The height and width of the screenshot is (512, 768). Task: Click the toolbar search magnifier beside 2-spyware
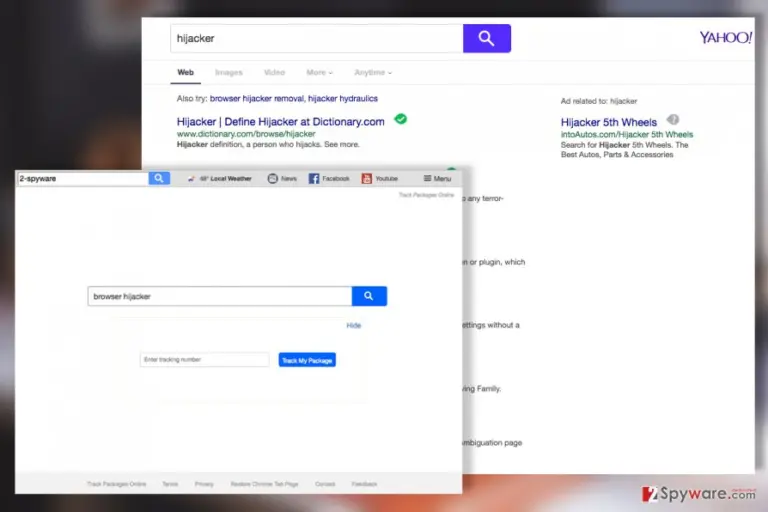pyautogui.click(x=159, y=178)
